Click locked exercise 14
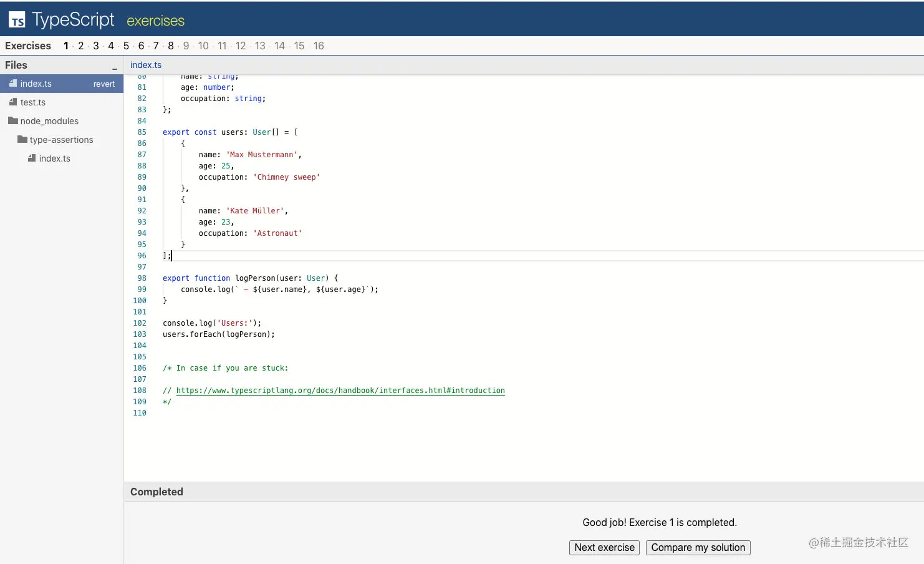This screenshot has width=924, height=564. pyautogui.click(x=279, y=46)
